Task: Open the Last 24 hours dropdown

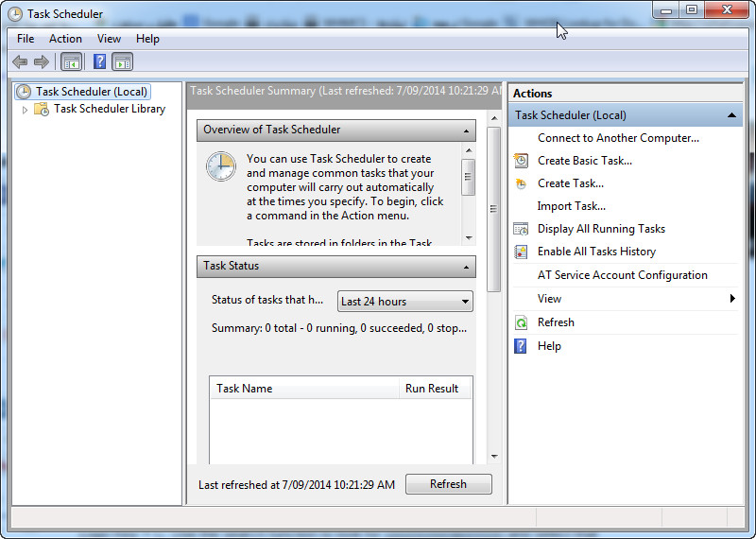Action: [405, 302]
